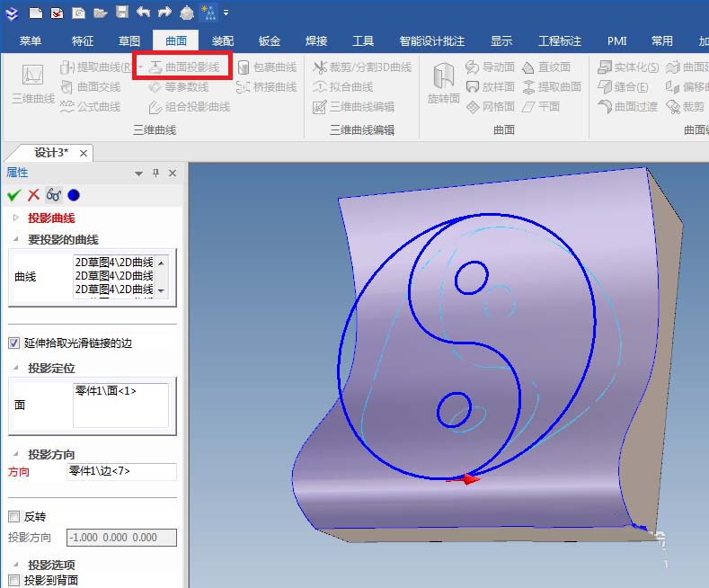
Task: Click the 裁剪/分割3D曲线 tool
Action: [x=362, y=67]
